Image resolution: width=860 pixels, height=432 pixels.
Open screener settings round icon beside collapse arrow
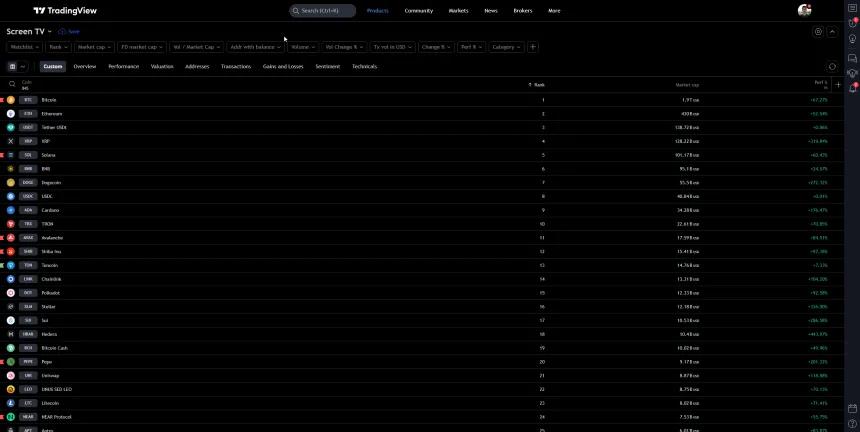(818, 32)
